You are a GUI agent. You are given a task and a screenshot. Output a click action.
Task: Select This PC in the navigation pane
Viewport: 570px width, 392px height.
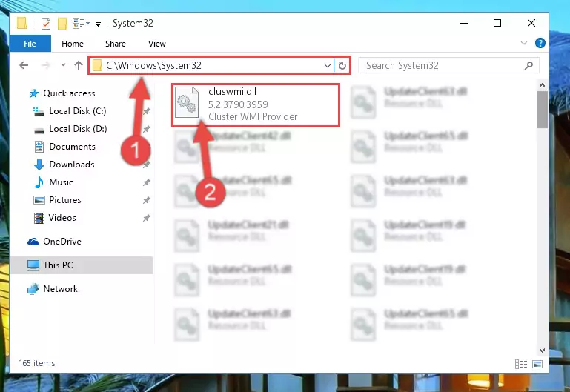[58, 265]
